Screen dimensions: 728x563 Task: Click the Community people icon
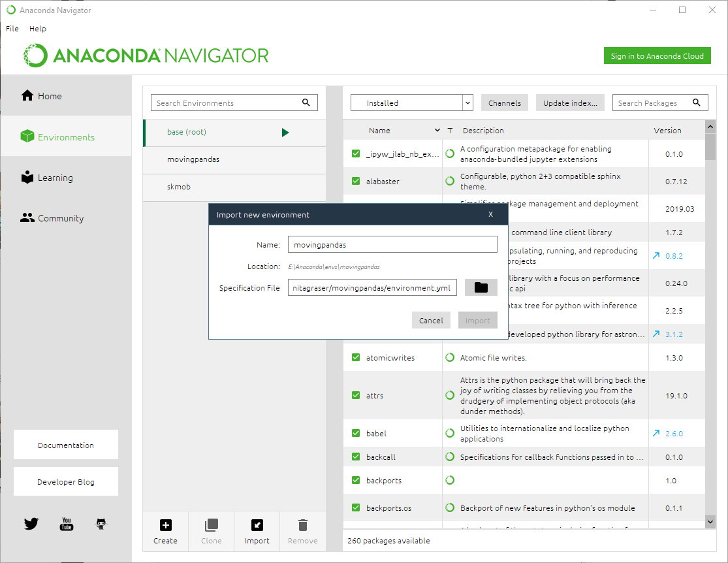coord(27,217)
